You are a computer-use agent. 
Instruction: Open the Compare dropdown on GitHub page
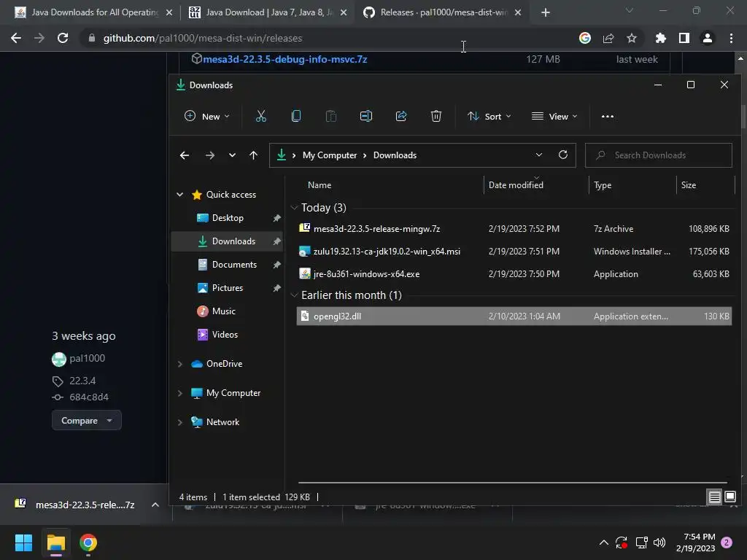click(x=87, y=421)
